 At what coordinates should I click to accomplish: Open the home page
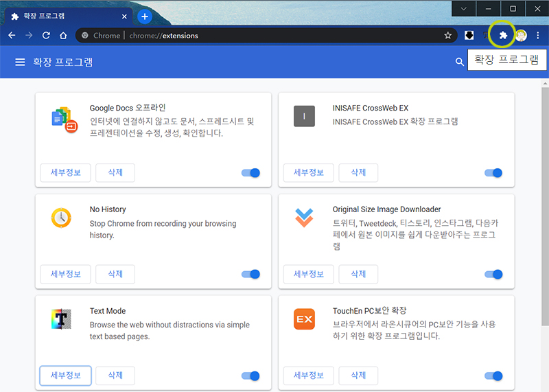[x=63, y=36]
